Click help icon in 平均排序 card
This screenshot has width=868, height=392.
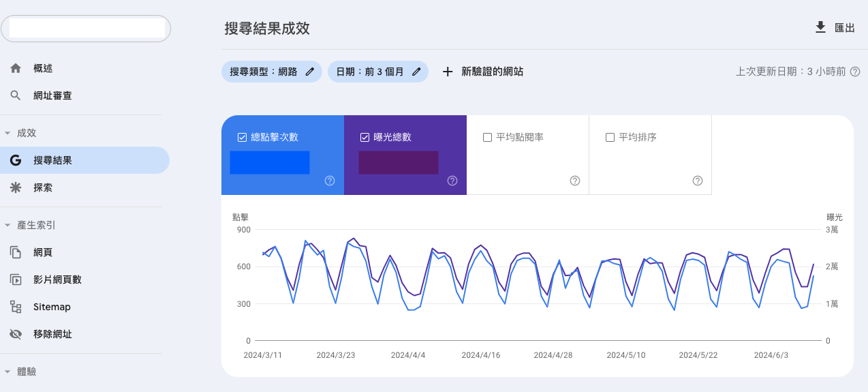tap(698, 181)
